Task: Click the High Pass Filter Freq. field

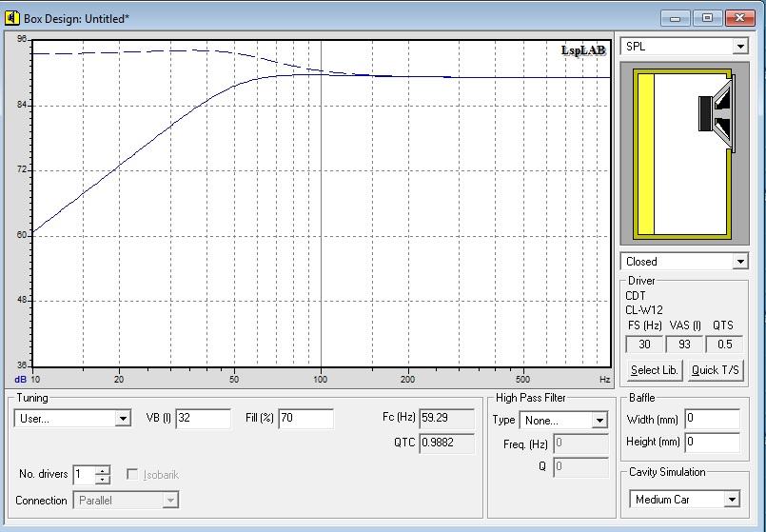Action: point(580,443)
